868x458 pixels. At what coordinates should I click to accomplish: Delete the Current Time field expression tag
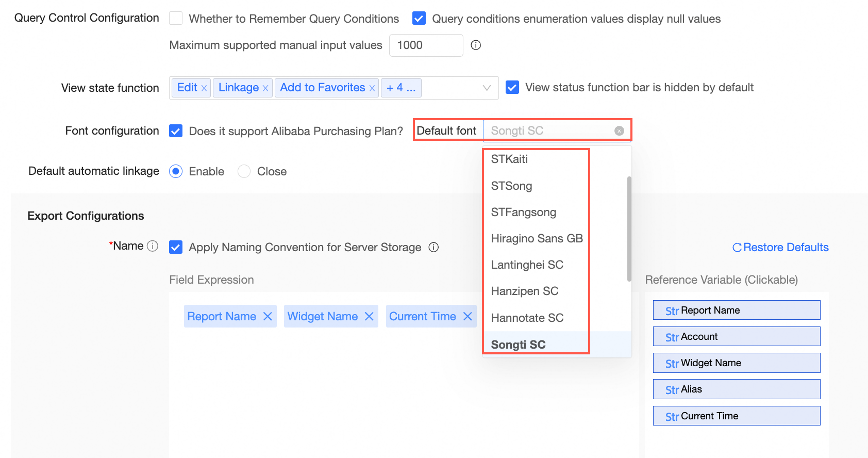point(468,317)
